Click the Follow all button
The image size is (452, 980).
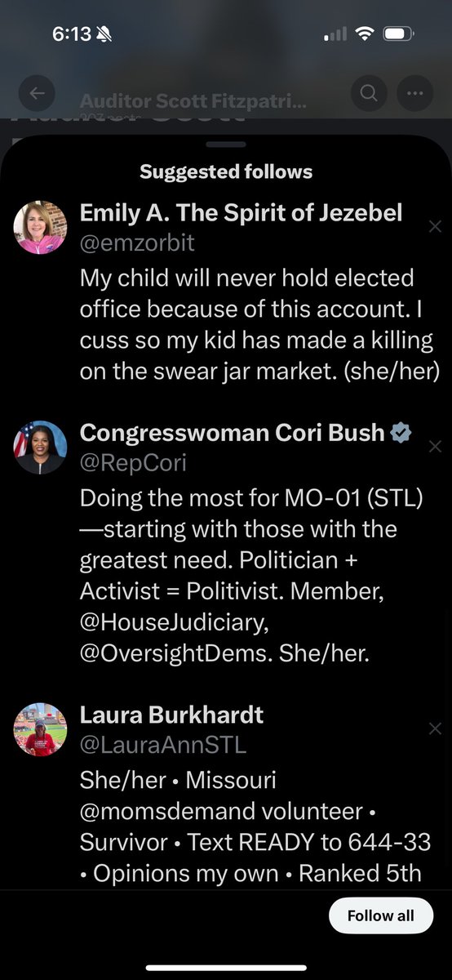[381, 915]
